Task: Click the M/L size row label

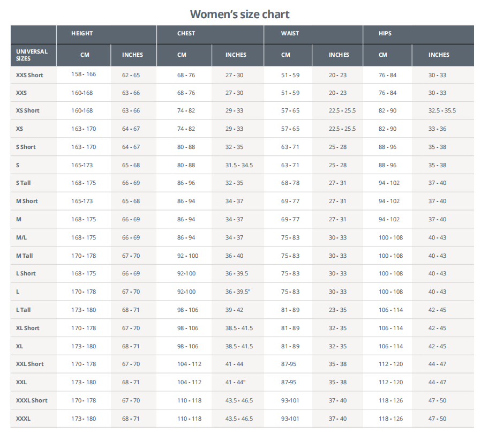Action: tap(22, 237)
